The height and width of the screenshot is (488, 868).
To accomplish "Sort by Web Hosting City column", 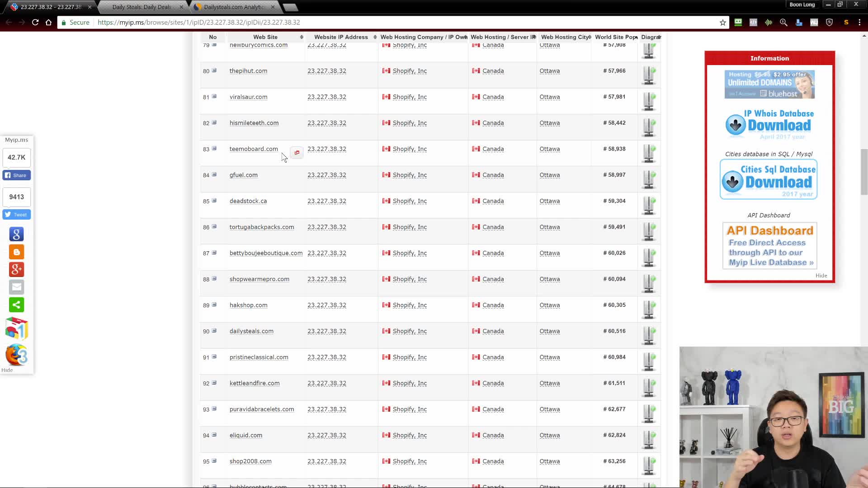I will pyautogui.click(x=565, y=37).
